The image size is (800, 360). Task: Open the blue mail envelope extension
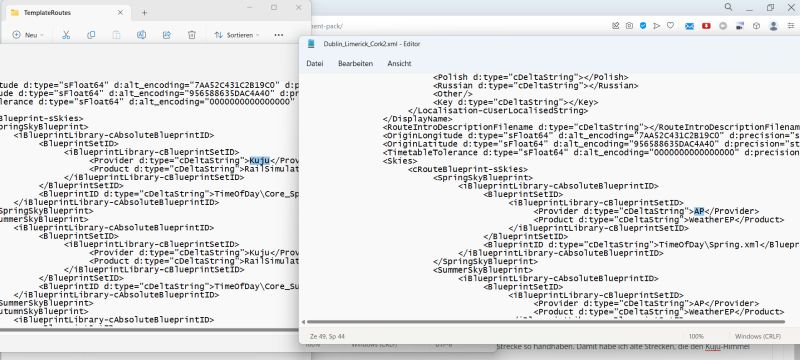coord(689,26)
